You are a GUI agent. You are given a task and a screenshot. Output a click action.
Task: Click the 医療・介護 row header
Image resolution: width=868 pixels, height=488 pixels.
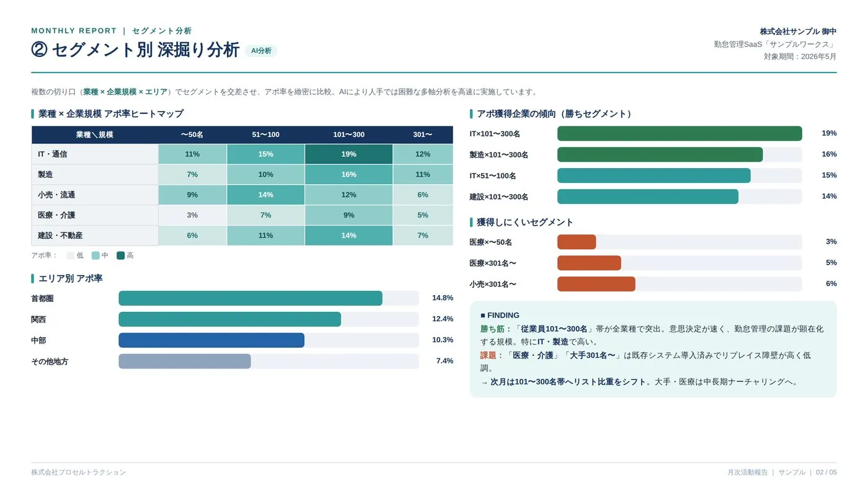pos(95,215)
